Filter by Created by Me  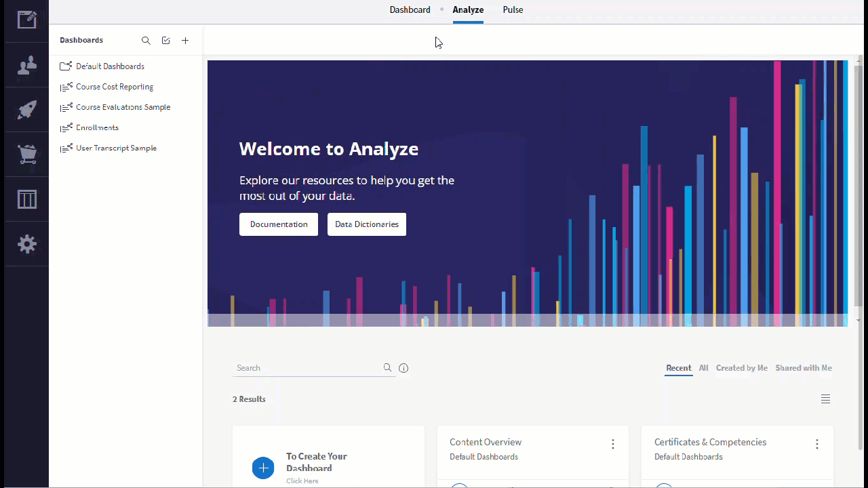click(x=742, y=368)
